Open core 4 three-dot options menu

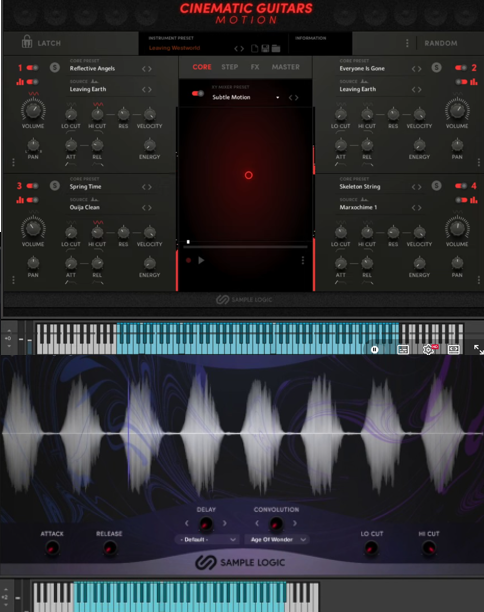[x=479, y=280]
